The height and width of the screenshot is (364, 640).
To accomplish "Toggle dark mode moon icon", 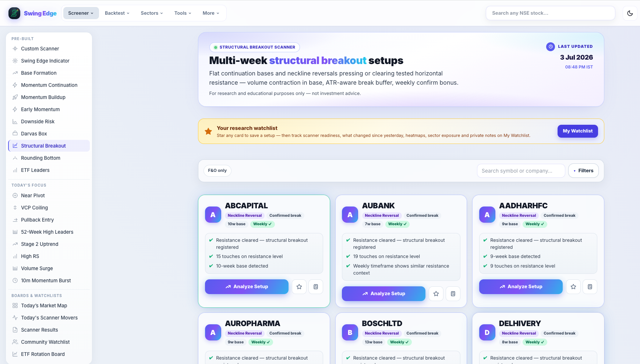I will 630,13.
